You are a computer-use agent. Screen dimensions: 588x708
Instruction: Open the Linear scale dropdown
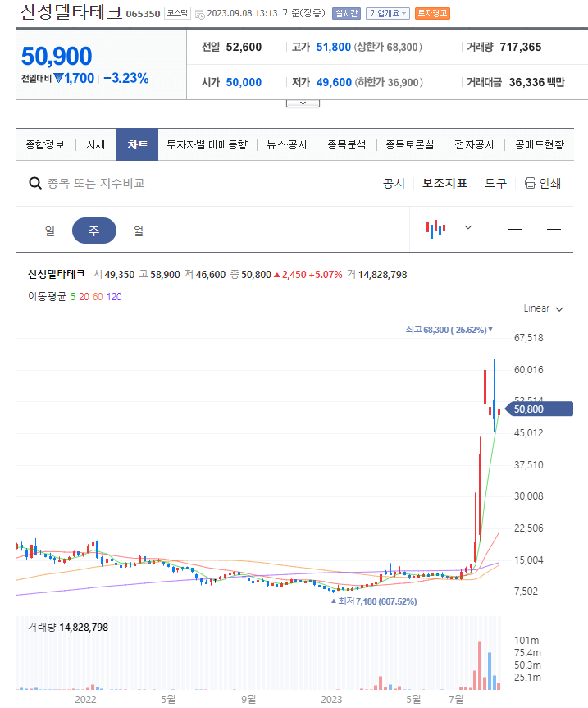tap(543, 308)
